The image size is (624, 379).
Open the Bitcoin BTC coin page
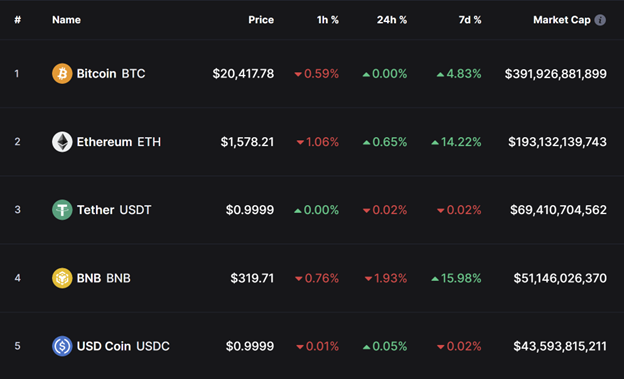[111, 74]
